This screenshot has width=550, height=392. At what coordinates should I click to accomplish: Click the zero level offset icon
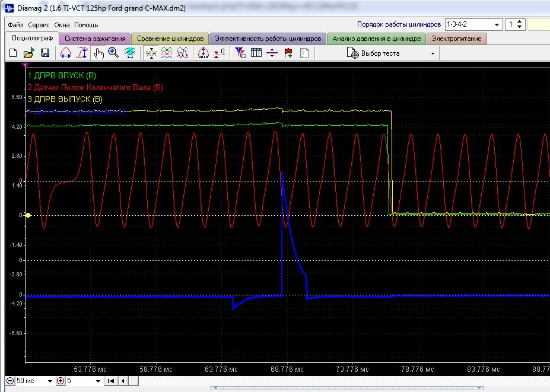click(219, 53)
